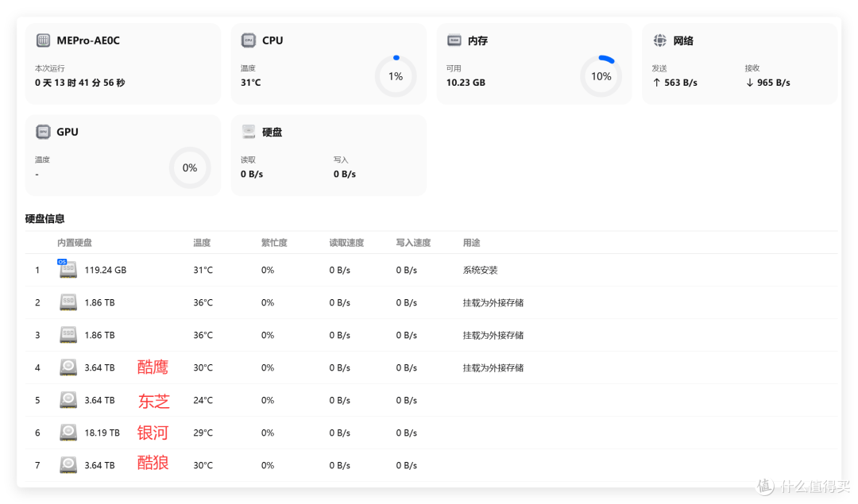Click the SSD icon of disk 3

point(68,335)
